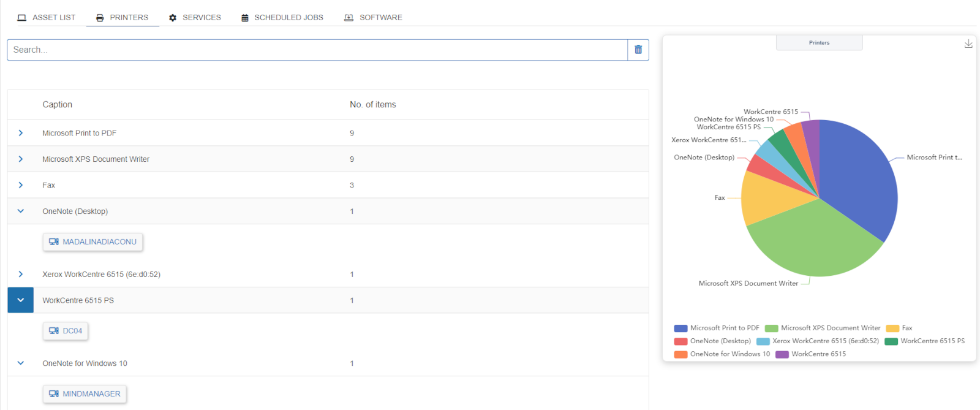980x410 pixels.
Task: Select the Fax caption text
Action: pyautogui.click(x=48, y=185)
